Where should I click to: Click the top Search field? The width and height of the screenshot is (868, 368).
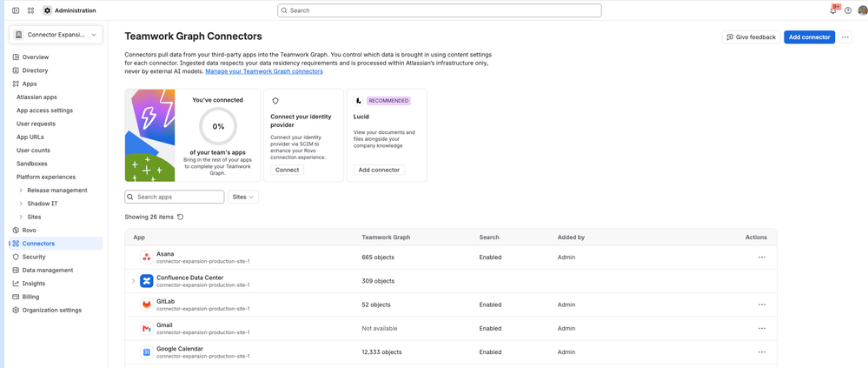pyautogui.click(x=439, y=10)
